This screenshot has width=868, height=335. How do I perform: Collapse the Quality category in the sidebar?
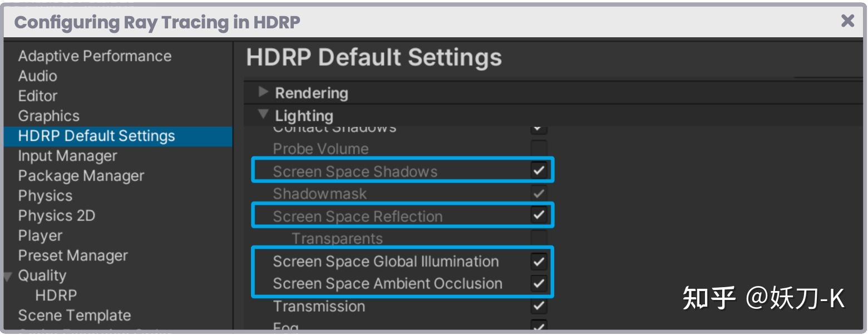pyautogui.click(x=7, y=275)
